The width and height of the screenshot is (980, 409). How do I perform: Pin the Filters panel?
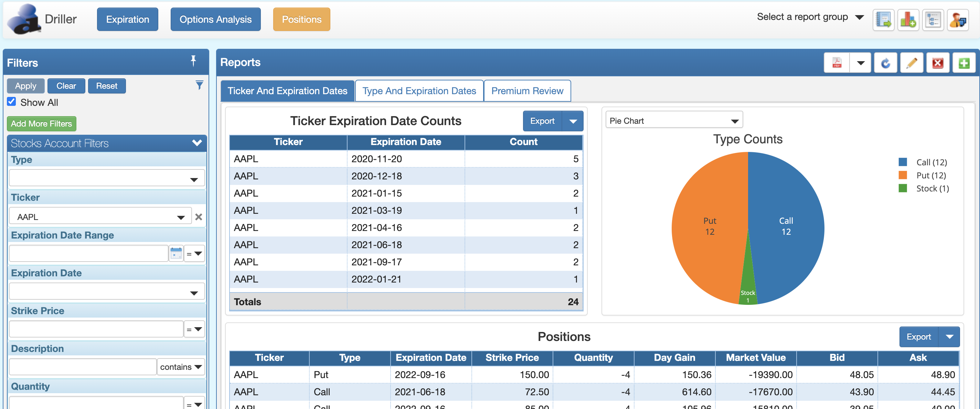tap(193, 61)
